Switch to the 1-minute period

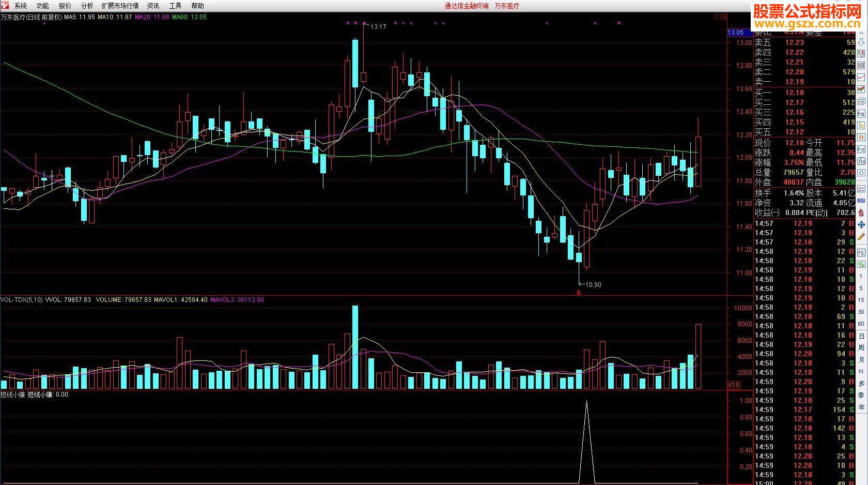coord(861,277)
